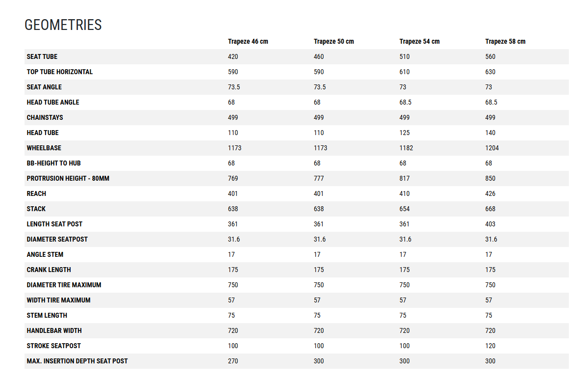588x383 pixels.
Task: Click the WHEELBASE row label
Action: point(44,148)
